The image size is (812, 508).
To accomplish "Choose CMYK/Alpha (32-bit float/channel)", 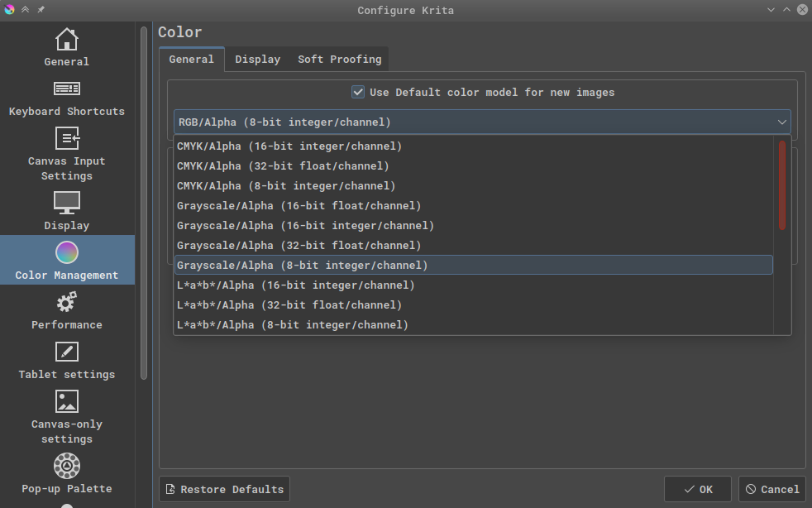I will coord(473,165).
